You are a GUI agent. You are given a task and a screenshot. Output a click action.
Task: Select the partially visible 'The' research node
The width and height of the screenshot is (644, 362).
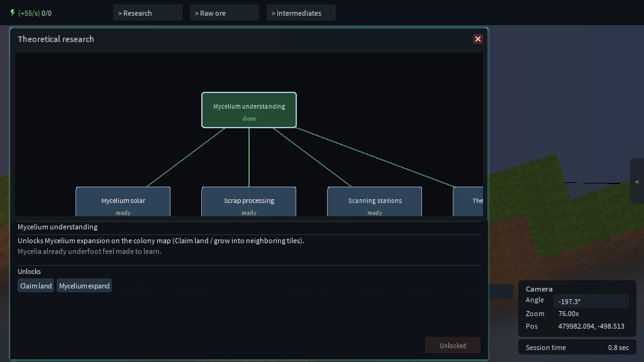coord(468,202)
